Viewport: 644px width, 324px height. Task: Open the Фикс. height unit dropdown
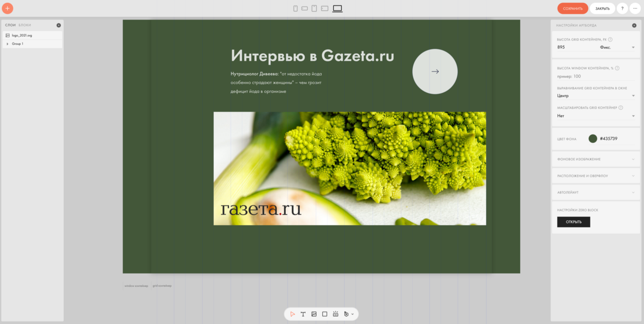coord(617,47)
